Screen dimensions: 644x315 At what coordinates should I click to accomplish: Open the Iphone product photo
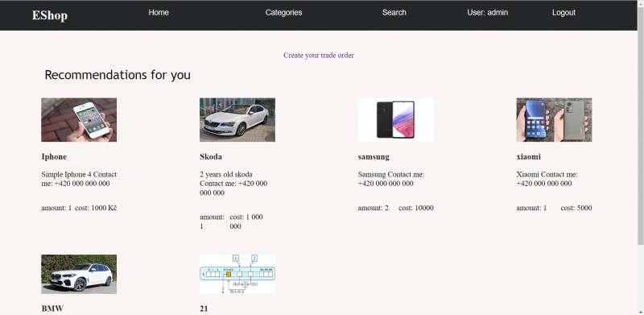(79, 120)
